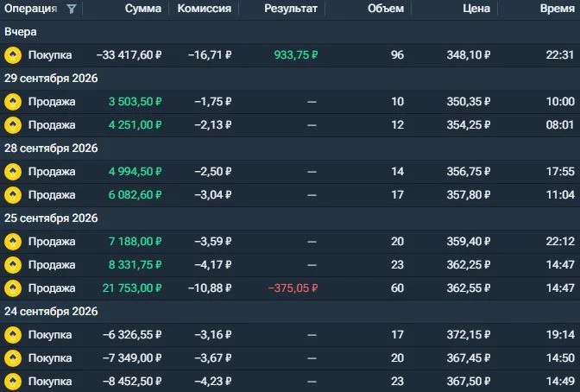Screen dimensions: 580x392
Task: Click the time cell 08:01
Action: coord(560,125)
